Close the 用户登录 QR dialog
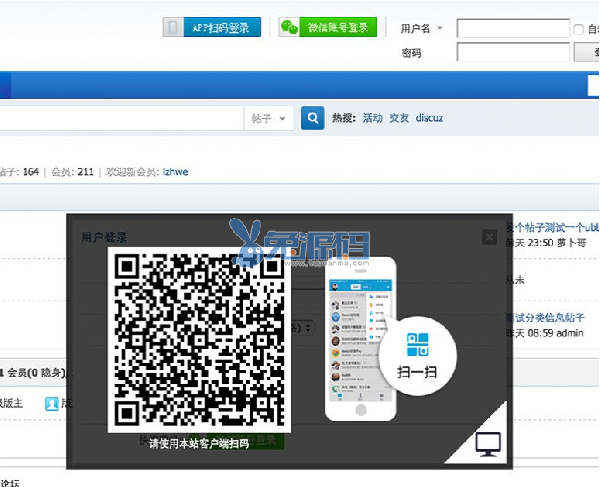Screen dimensions: 600x487 [489, 237]
